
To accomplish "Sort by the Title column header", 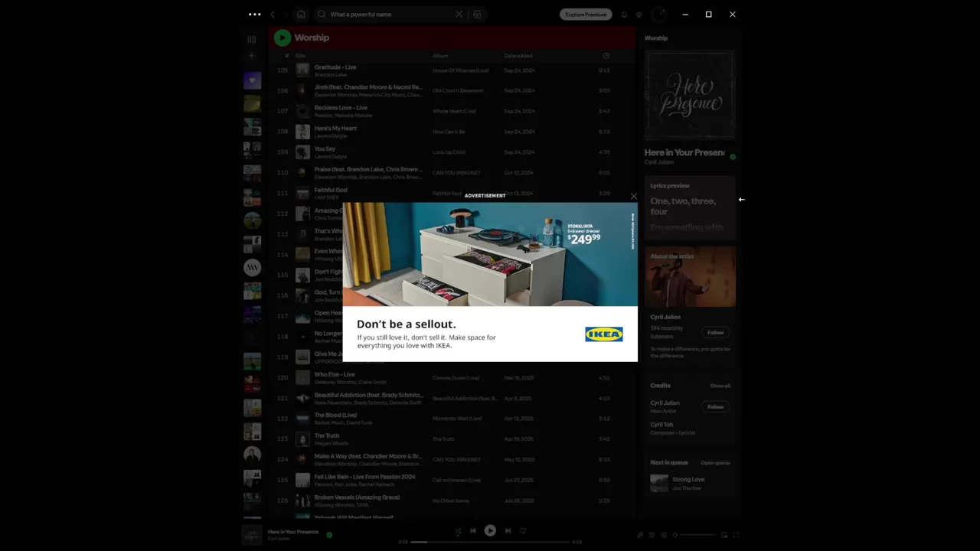I will [300, 56].
